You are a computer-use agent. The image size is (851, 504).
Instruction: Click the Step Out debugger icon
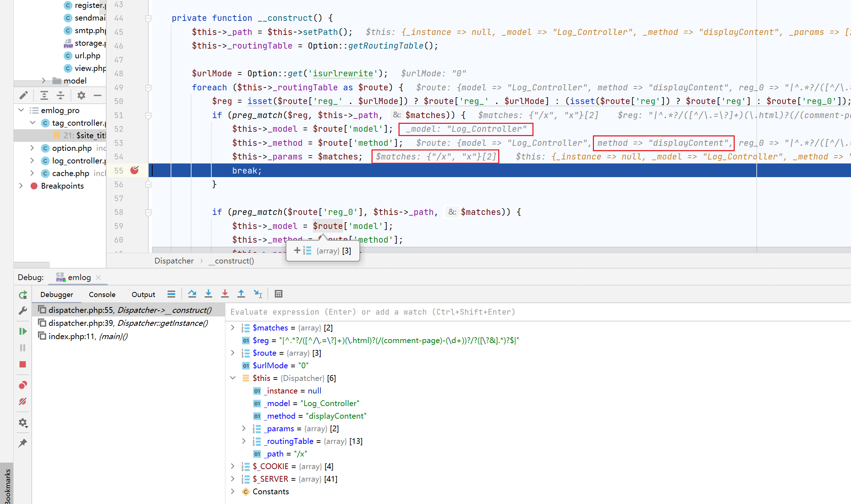tap(241, 294)
